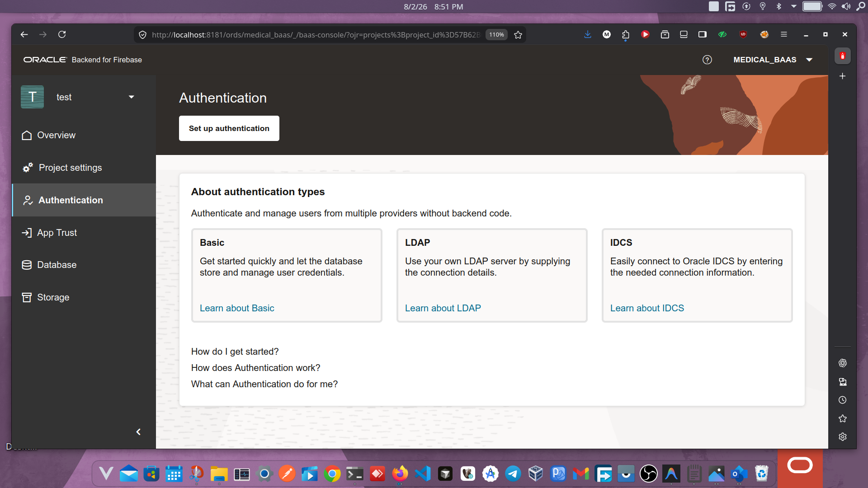Open the browser extensions puzzle icon
Image resolution: width=868 pixels, height=488 pixels.
tap(626, 34)
